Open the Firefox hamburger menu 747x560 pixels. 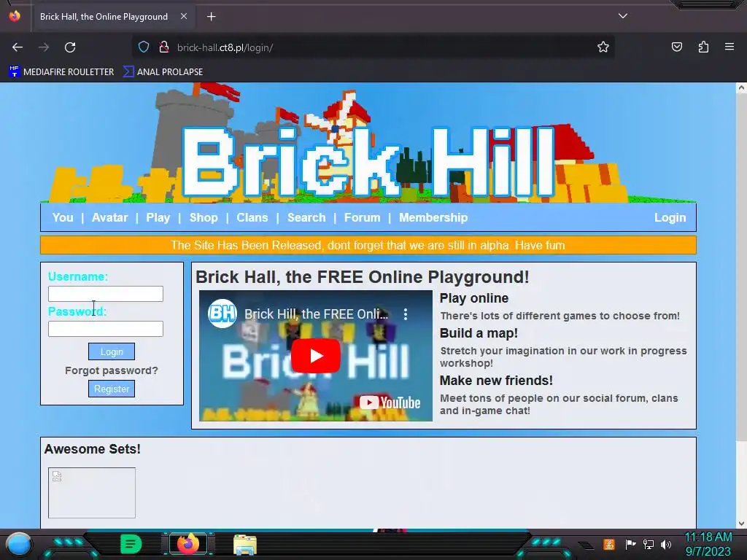(x=729, y=47)
